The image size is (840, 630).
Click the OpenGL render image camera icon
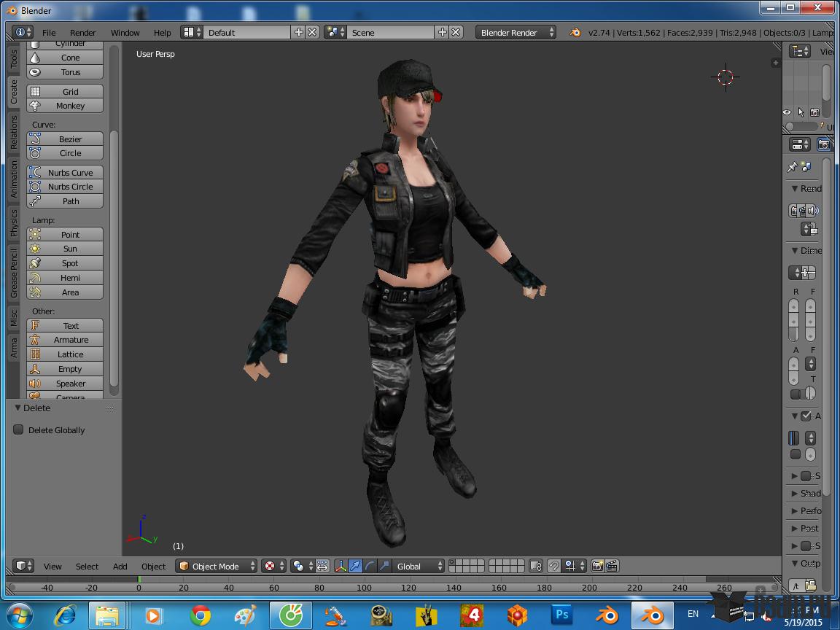click(x=597, y=567)
